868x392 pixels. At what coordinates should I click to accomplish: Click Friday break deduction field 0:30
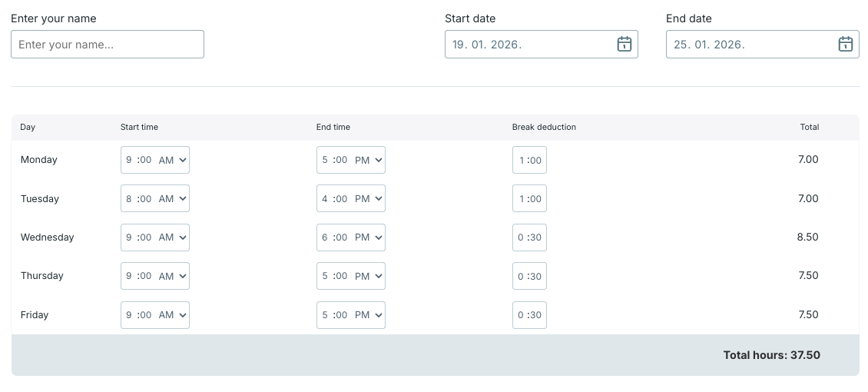pos(529,315)
